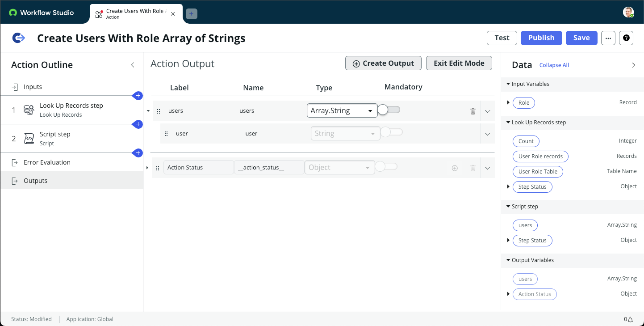Toggle Mandatory for Action Status row
This screenshot has height=326, width=644.
click(386, 166)
